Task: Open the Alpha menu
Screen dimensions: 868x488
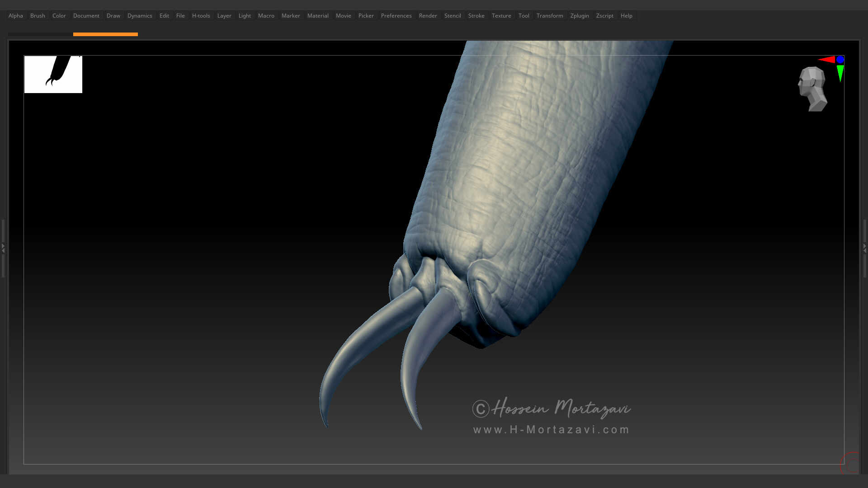Action: [x=15, y=15]
